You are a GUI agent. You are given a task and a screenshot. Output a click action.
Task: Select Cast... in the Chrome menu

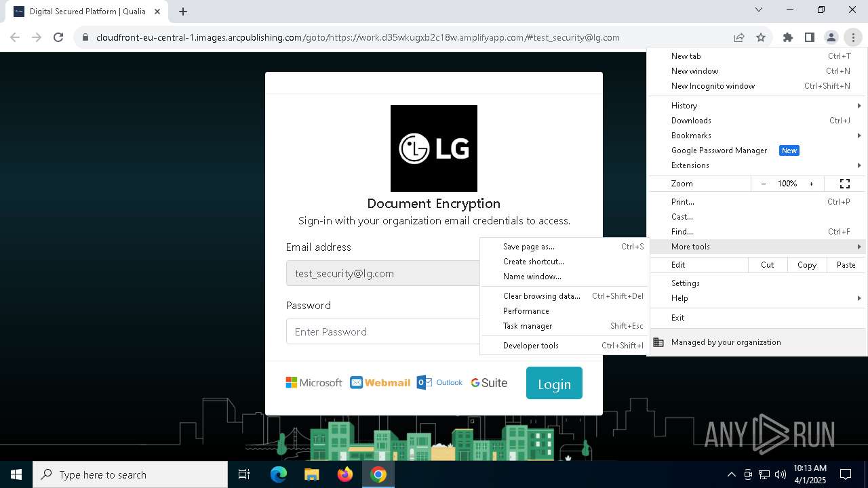pos(757,217)
